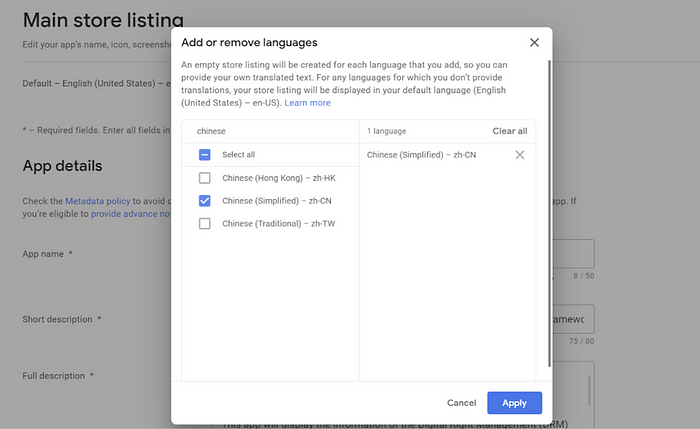Close the Add or remove languages dialog

coord(534,42)
